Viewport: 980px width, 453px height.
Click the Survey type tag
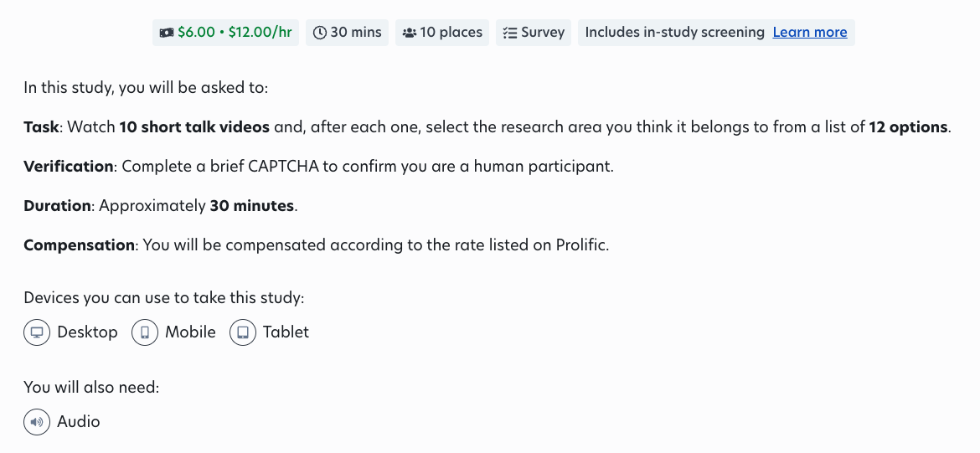tap(533, 33)
